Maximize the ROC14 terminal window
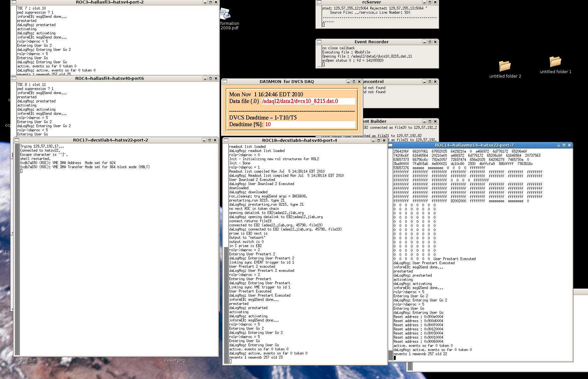 coord(564,145)
